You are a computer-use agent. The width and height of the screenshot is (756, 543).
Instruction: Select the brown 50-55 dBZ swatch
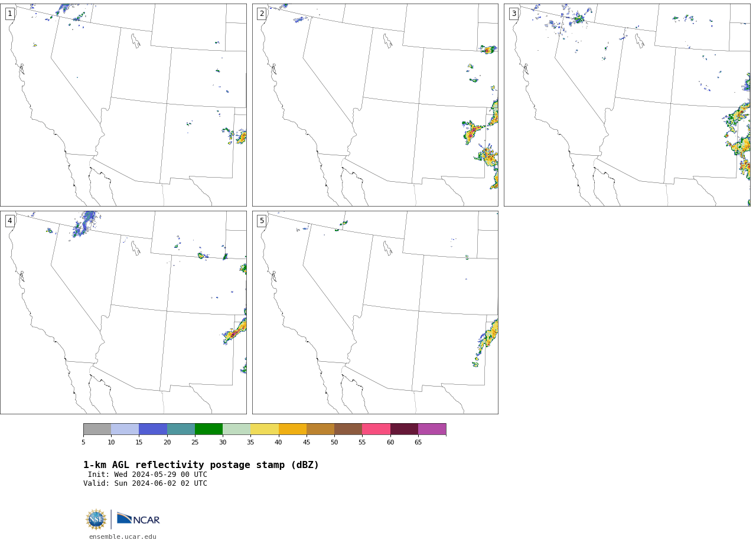pos(348,429)
